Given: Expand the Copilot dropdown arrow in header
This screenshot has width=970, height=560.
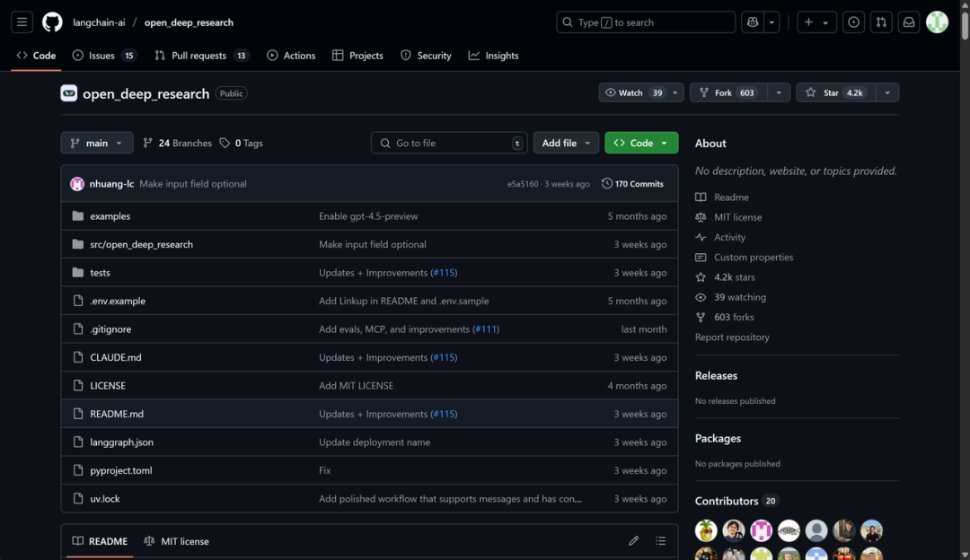Looking at the screenshot, I should (772, 22).
